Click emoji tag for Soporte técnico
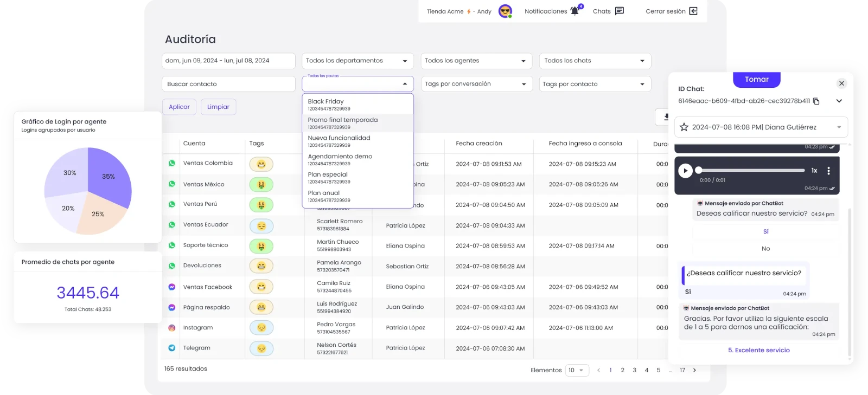Image resolution: width=868 pixels, height=395 pixels. [x=261, y=246]
